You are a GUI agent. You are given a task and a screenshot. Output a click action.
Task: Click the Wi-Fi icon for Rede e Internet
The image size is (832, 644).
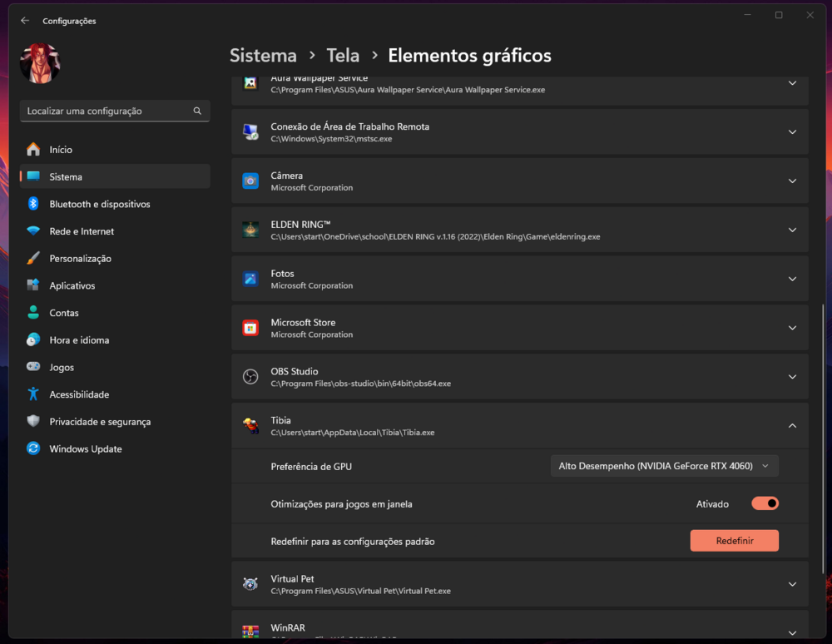[x=33, y=230]
